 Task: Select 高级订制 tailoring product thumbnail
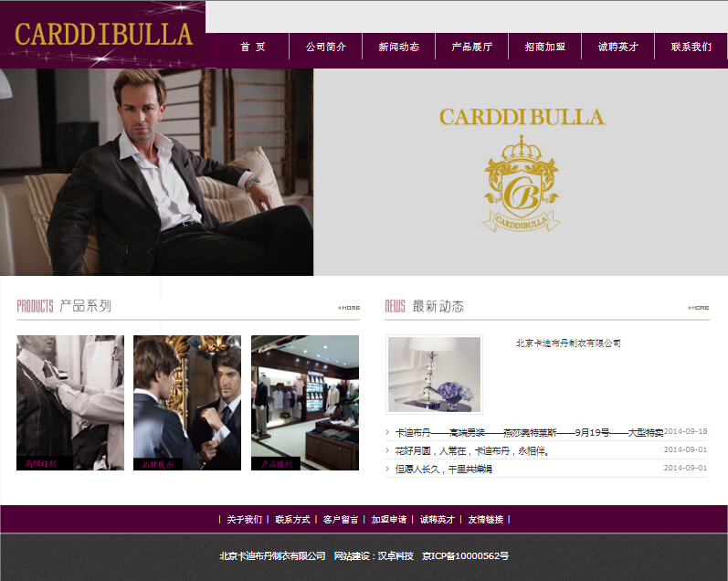pyautogui.click(x=70, y=403)
